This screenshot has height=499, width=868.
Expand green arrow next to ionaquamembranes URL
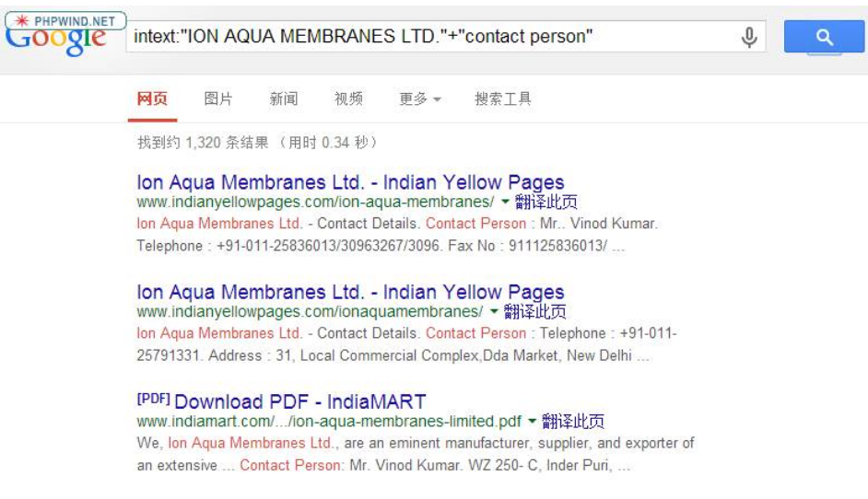point(494,311)
